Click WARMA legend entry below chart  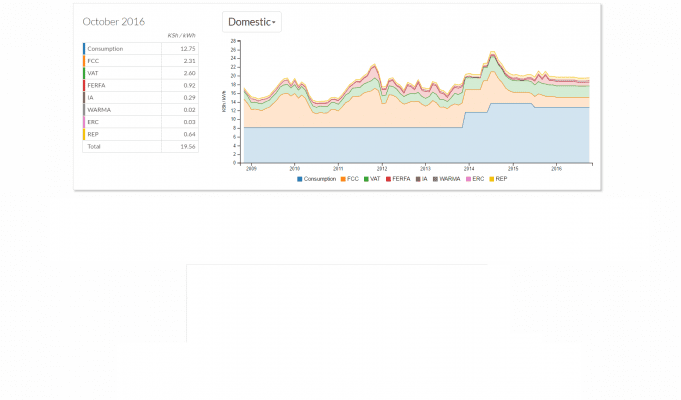click(x=449, y=178)
